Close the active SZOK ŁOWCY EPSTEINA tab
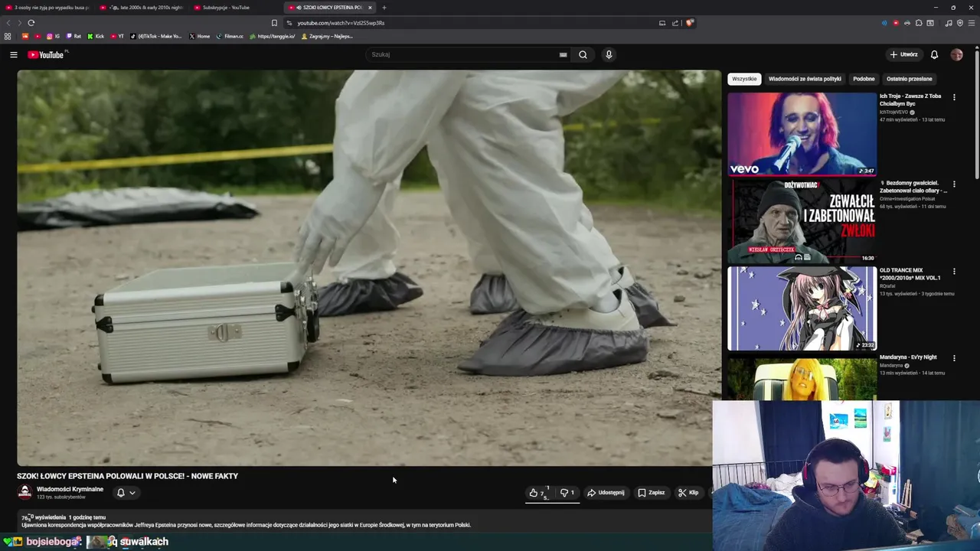This screenshot has width=980, height=551. pos(371,8)
